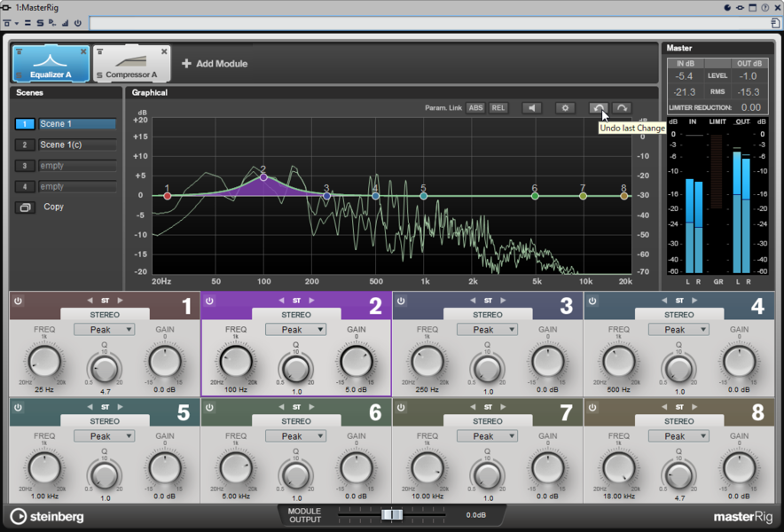Viewport: 784px width, 532px height.
Task: Open the plug-in help question mark
Action: point(765,7)
